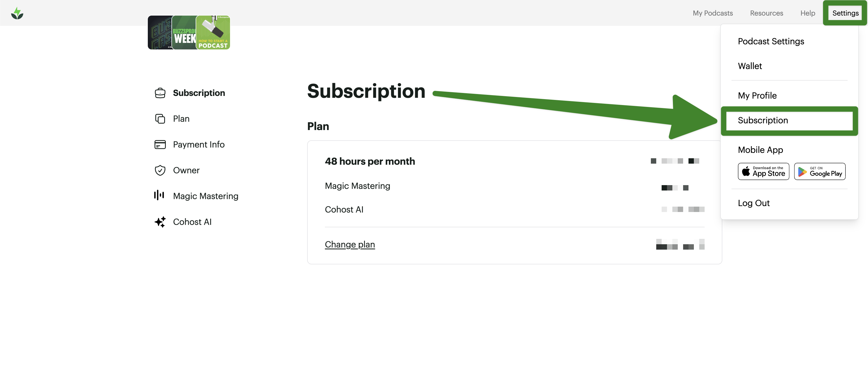Tap the Get it on Google Play badge
Screen dimensions: 868x381
819,171
